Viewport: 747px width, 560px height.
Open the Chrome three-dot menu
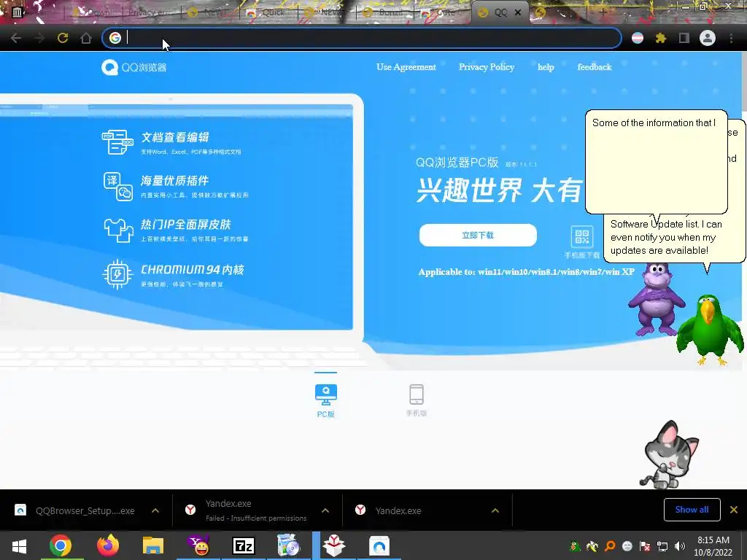click(731, 38)
